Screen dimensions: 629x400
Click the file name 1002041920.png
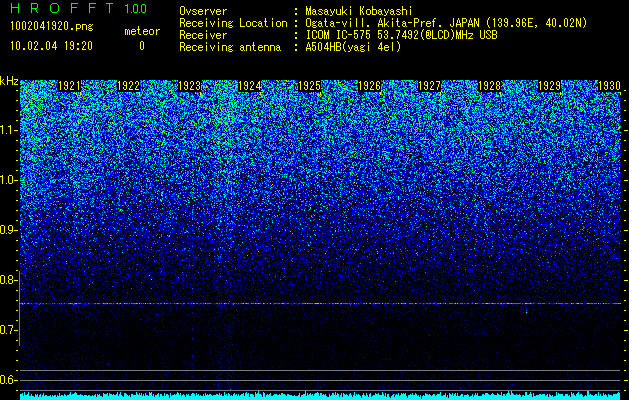tap(52, 26)
